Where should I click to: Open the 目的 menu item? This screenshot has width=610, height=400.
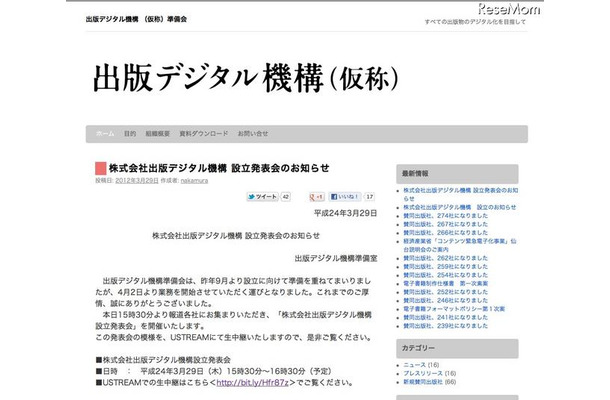tap(130, 133)
